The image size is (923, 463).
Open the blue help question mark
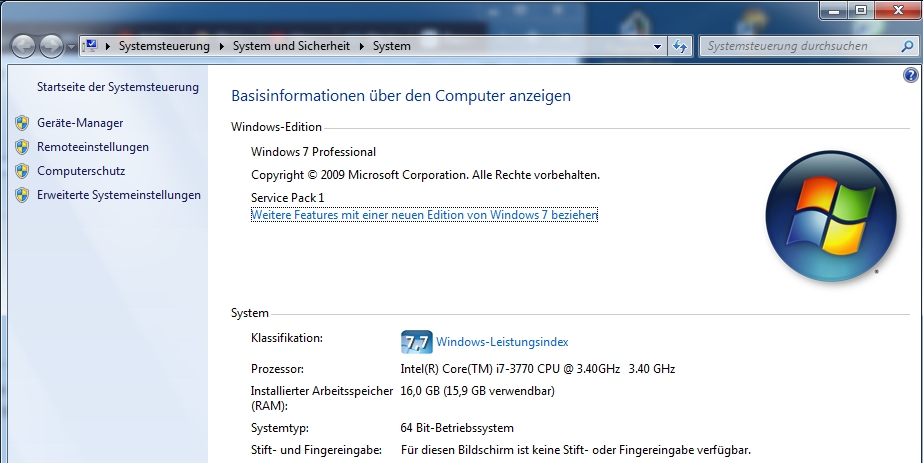coord(910,75)
